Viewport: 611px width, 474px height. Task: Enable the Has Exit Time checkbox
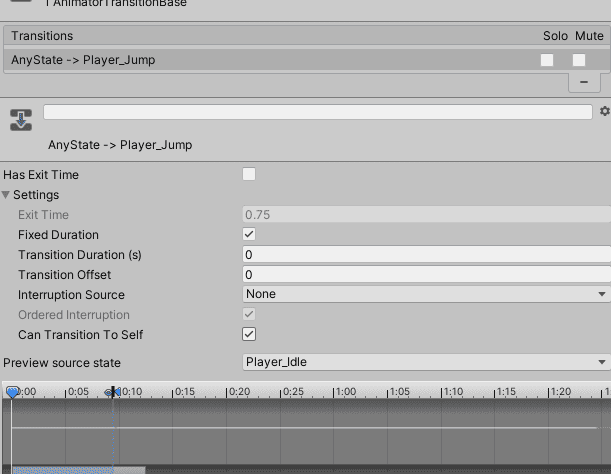click(x=249, y=175)
